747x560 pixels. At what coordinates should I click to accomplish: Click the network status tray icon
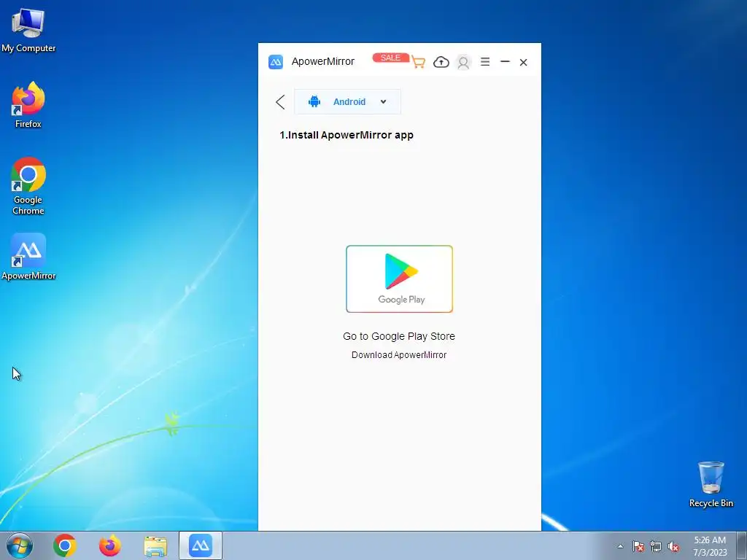(656, 546)
